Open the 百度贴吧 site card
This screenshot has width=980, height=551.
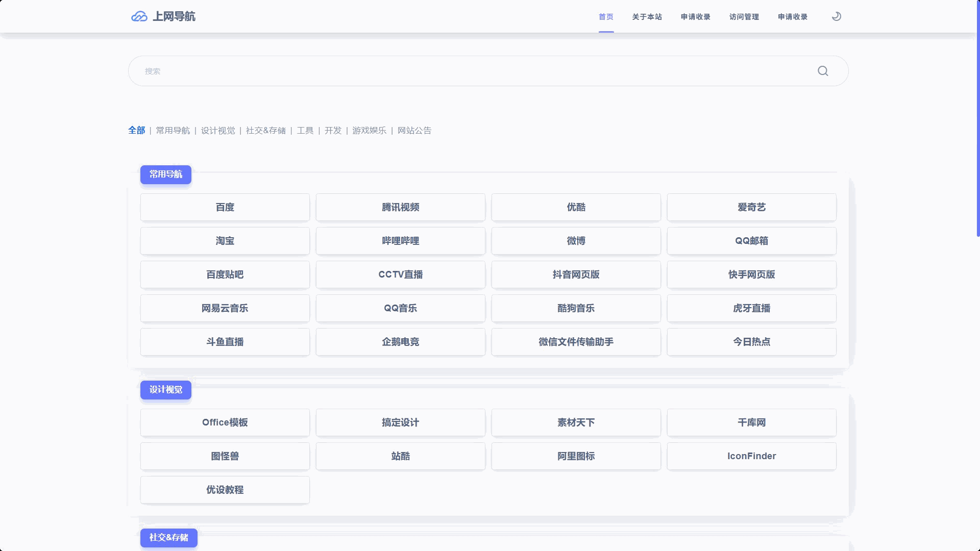(x=225, y=274)
